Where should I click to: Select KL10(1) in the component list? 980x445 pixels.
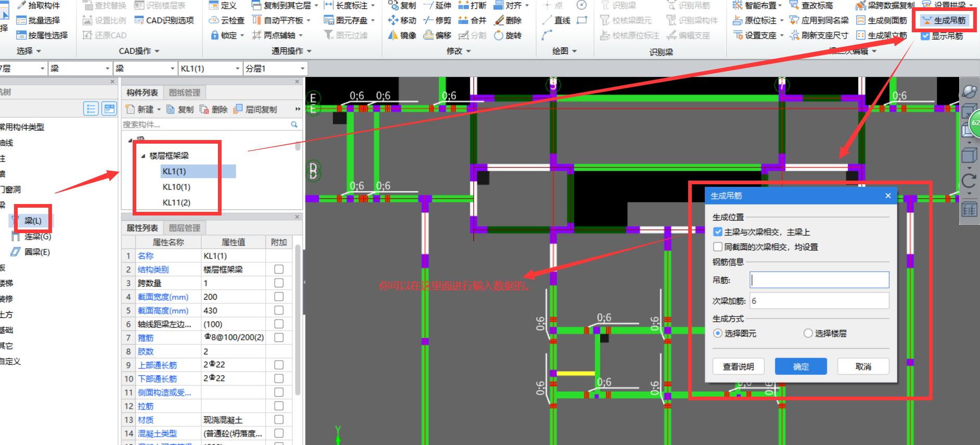176,187
